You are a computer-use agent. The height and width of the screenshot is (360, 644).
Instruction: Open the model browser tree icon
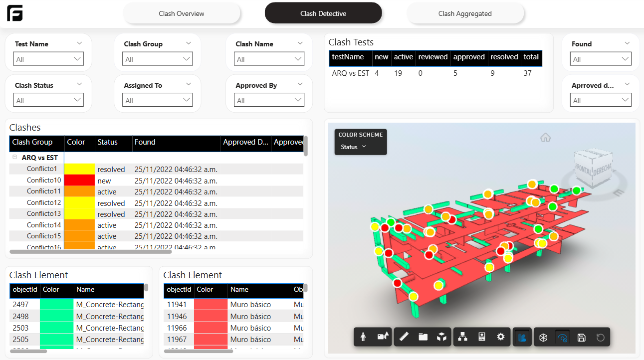(463, 337)
